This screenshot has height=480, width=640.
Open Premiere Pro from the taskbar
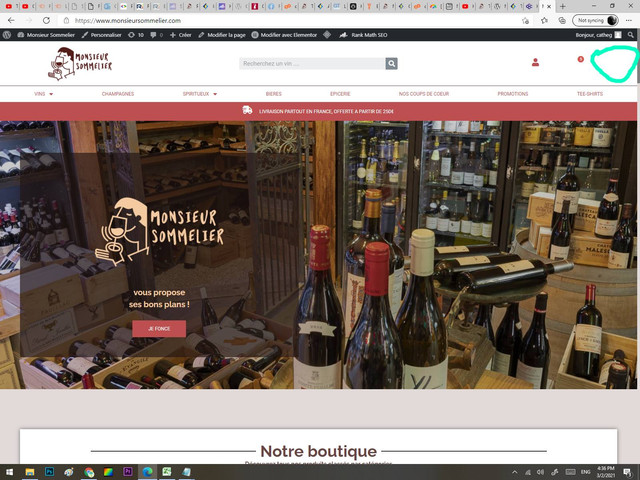tap(127, 472)
